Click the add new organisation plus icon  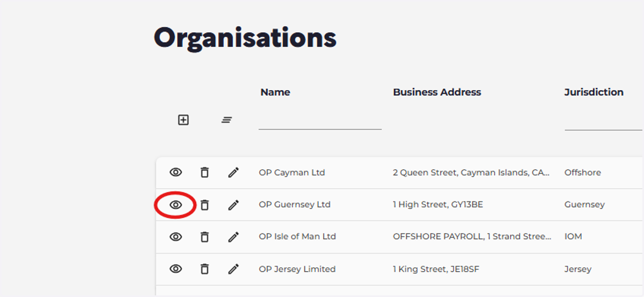pos(184,120)
